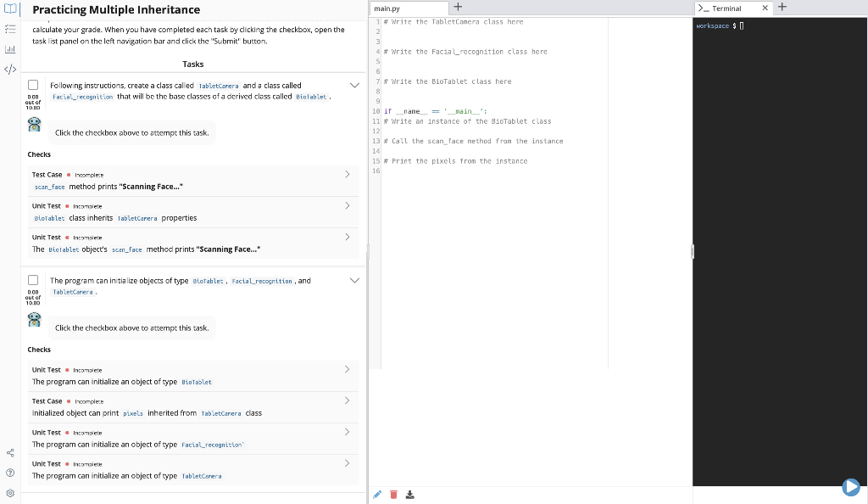View the grades chart panel
Screen dimensions: 868x504
9,48
